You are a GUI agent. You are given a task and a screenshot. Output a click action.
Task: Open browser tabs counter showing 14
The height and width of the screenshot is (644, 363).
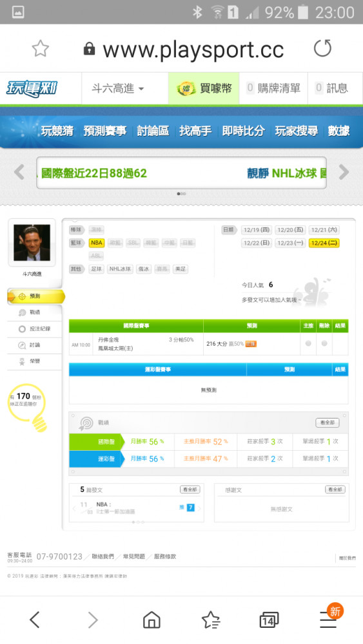coord(269,620)
